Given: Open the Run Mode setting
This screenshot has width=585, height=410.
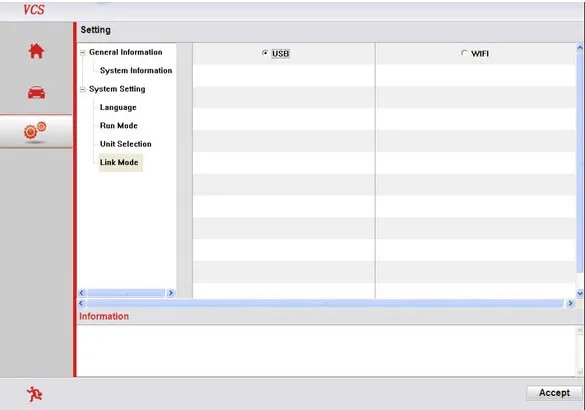Looking at the screenshot, I should click(119, 126).
